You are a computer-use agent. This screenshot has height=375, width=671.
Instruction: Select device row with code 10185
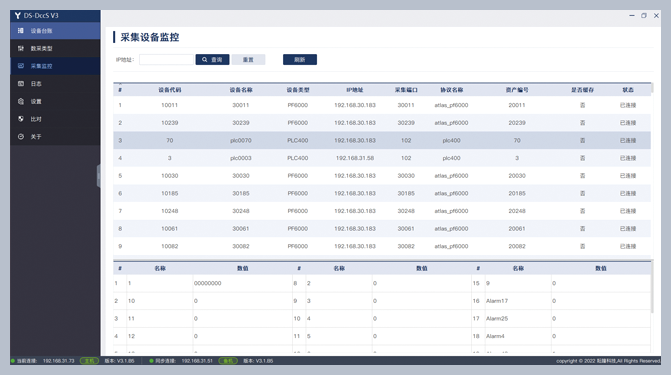[x=382, y=193]
